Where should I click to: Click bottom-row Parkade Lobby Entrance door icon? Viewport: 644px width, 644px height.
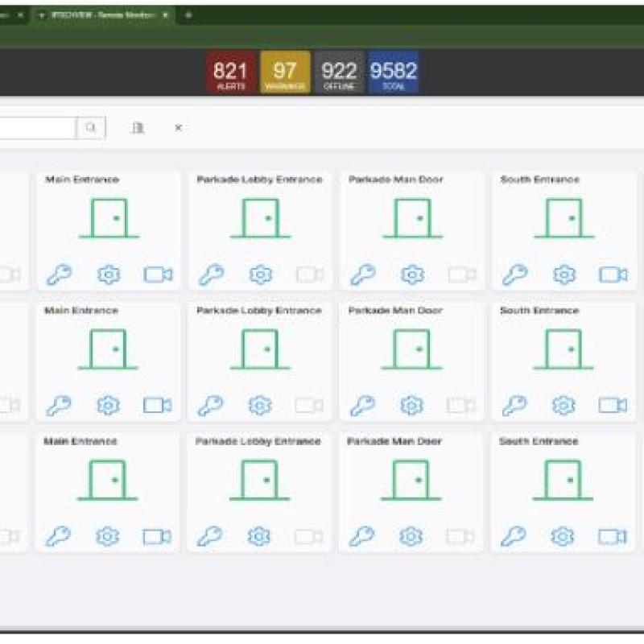[x=259, y=480]
